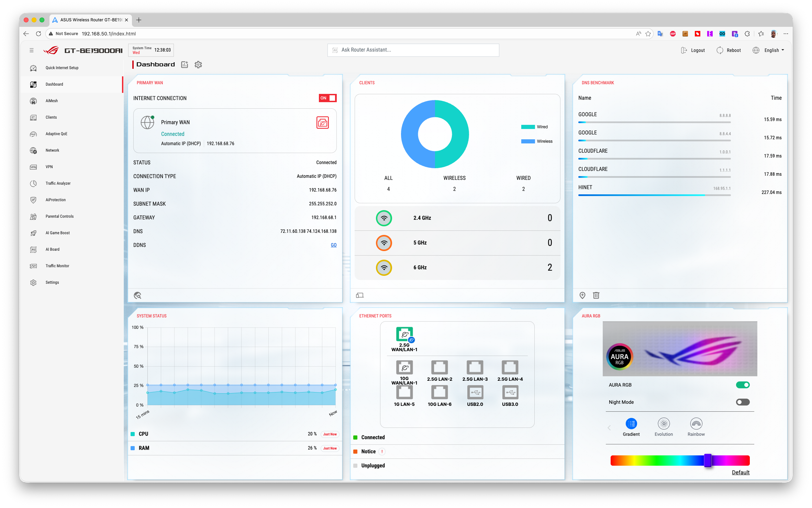Click the add DNS server pin icon

coord(582,295)
